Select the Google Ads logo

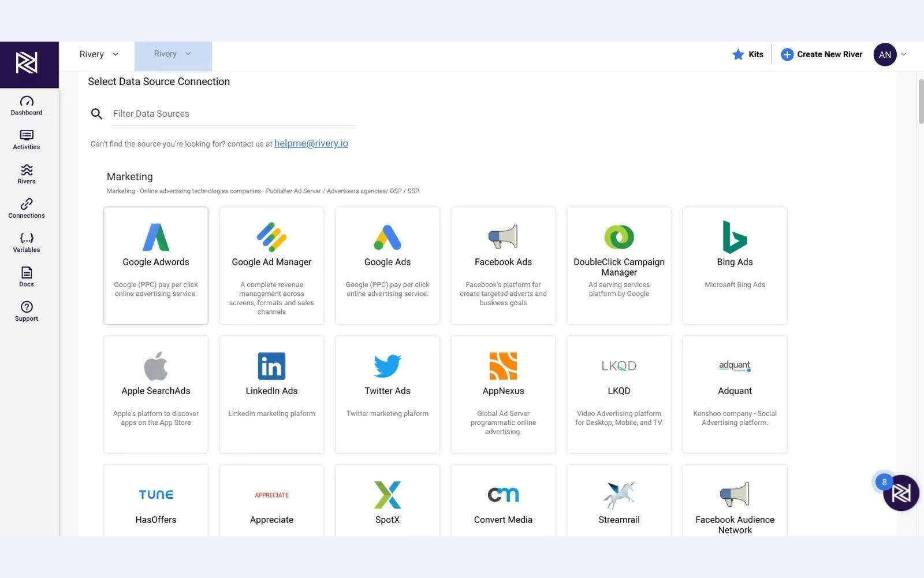[x=388, y=237]
